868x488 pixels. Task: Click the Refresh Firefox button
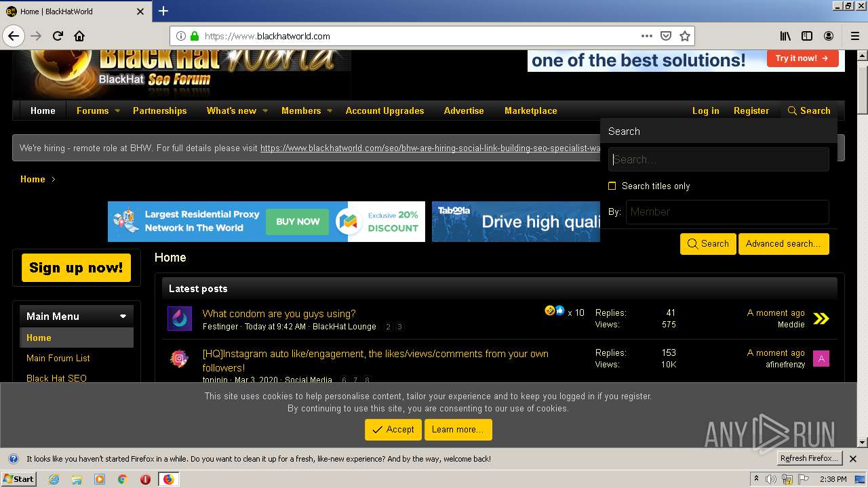[809, 459]
